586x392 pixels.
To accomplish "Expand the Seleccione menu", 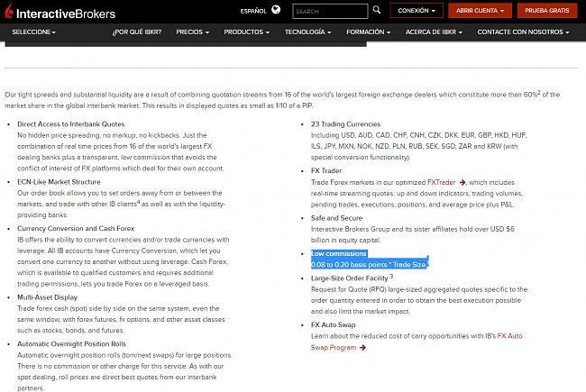I will tap(33, 32).
